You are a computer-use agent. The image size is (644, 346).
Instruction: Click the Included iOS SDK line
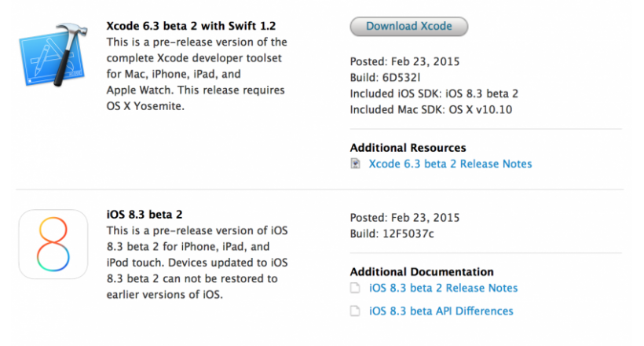click(x=434, y=94)
